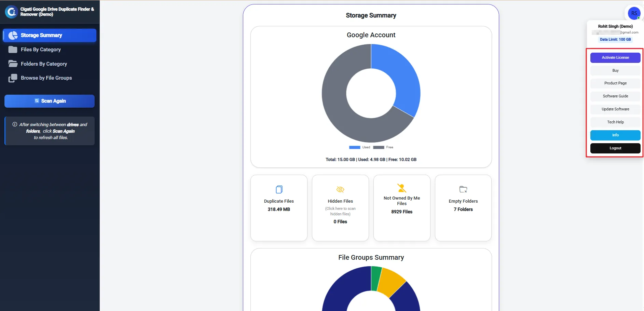
Task: Click the Storage Summary pie chart icon
Action: (x=13, y=35)
